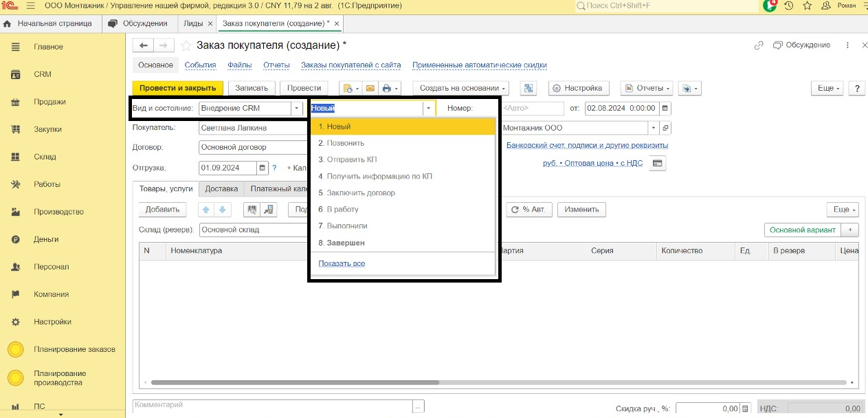This screenshot has height=418, width=868.
Task: Expand the top Еще dropdown menu
Action: (827, 88)
